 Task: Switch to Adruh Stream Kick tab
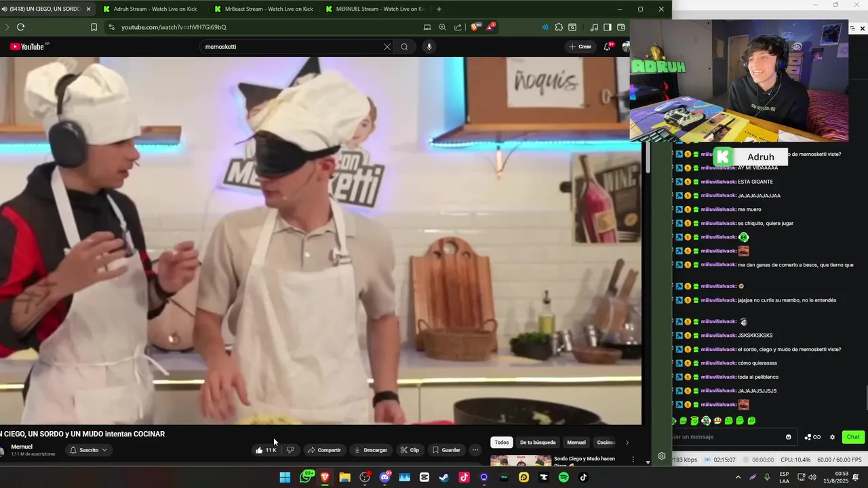155,9
